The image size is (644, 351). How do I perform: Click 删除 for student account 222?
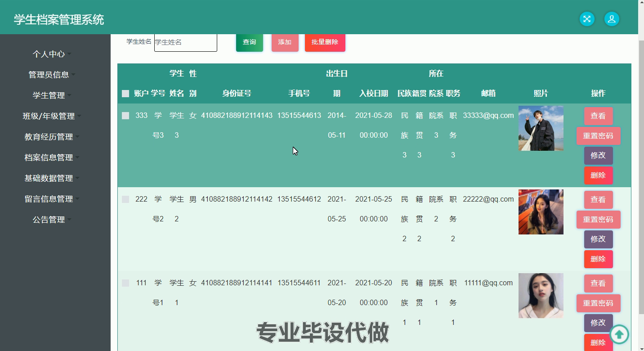point(598,259)
